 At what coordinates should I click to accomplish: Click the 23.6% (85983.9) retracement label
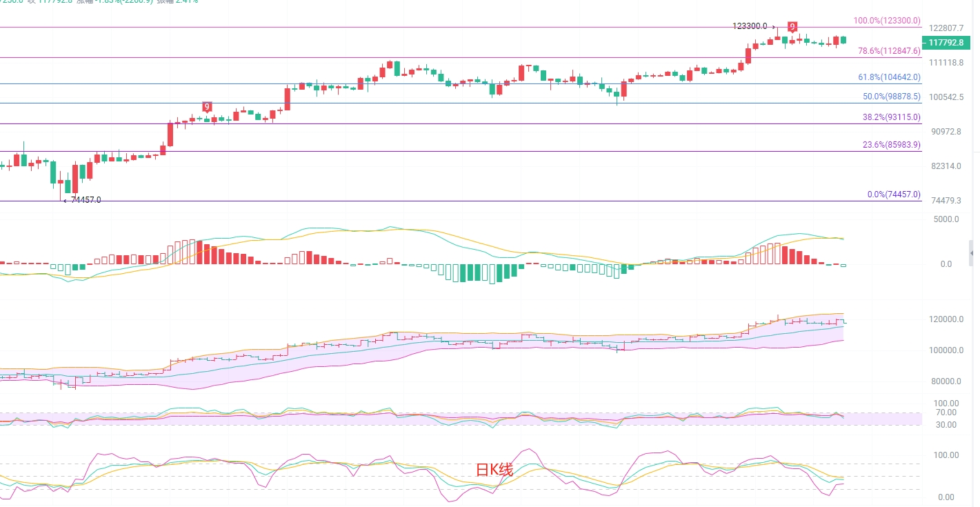click(x=891, y=145)
